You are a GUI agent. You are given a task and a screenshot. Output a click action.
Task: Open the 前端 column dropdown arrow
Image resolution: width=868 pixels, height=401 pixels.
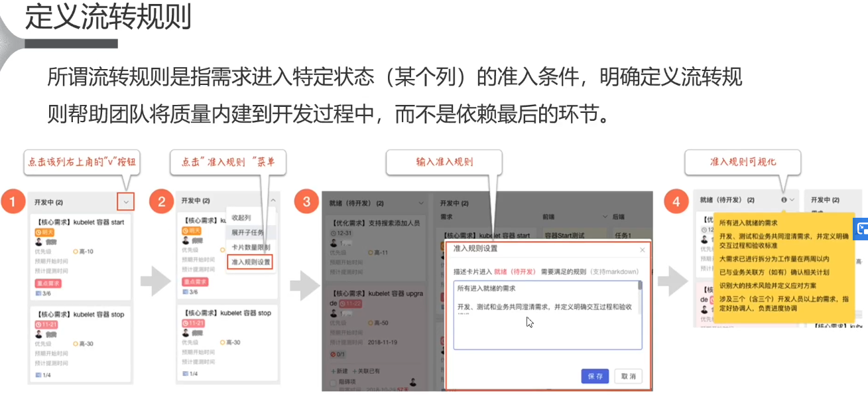(605, 216)
